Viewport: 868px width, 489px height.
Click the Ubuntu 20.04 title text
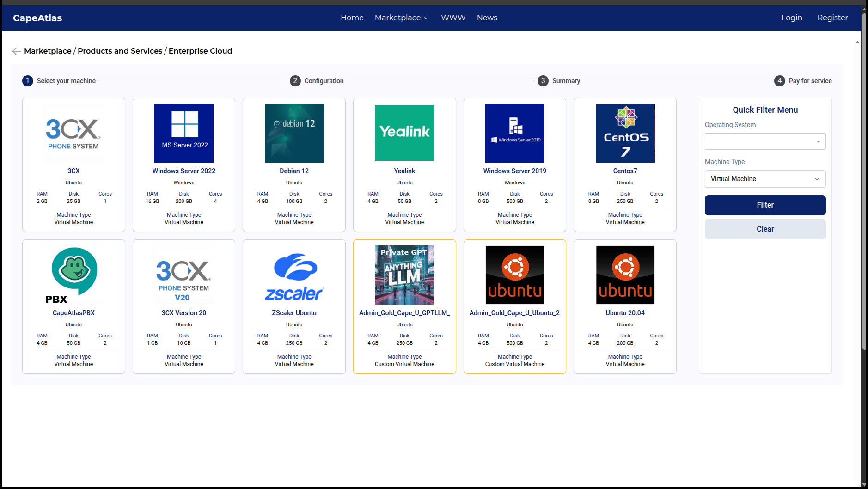click(625, 313)
